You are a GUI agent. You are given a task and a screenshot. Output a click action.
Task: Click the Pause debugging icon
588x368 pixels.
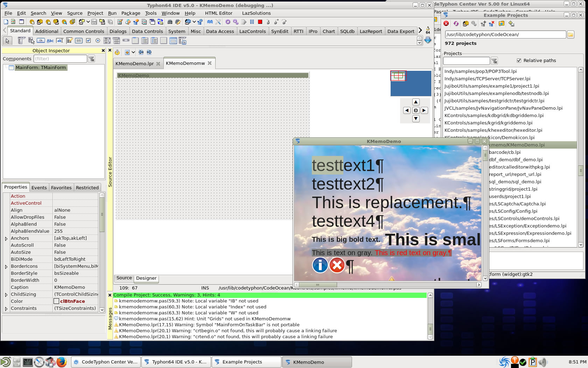tap(252, 22)
